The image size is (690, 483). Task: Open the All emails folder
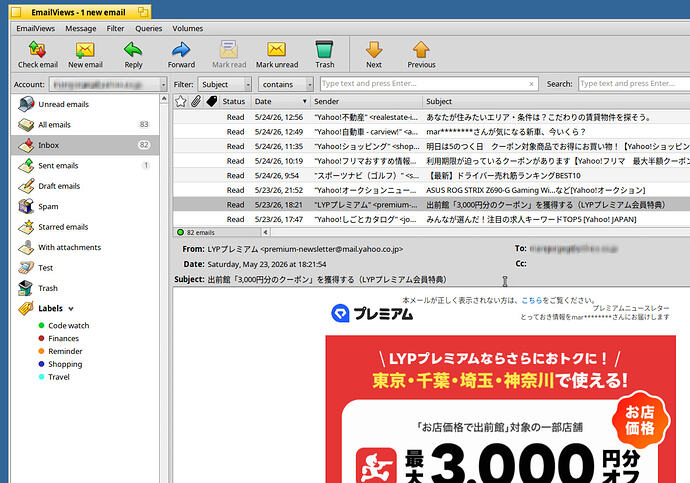[x=85, y=124]
